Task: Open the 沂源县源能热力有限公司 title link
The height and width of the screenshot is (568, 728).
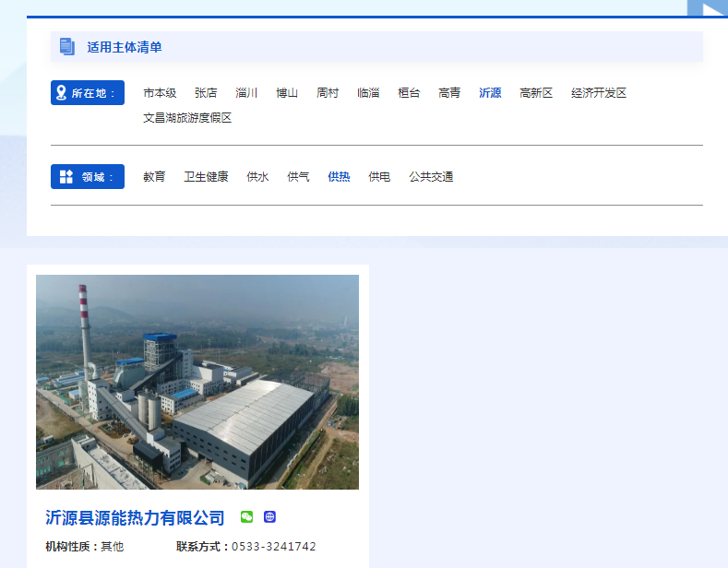Action: pyautogui.click(x=135, y=518)
